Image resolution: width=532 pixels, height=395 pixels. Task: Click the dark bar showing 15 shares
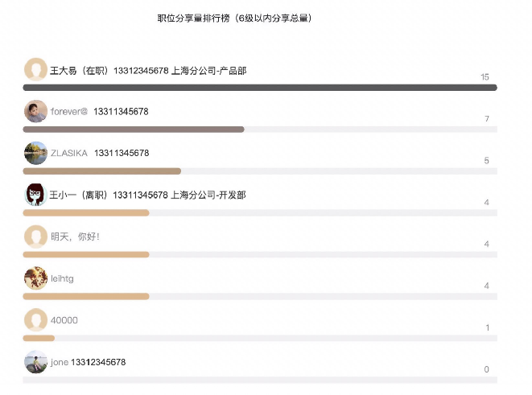260,88
